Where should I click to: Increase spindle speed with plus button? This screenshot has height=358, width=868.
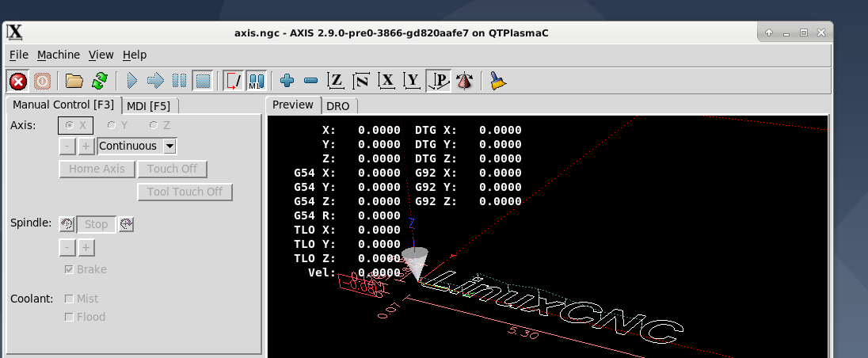[86, 247]
